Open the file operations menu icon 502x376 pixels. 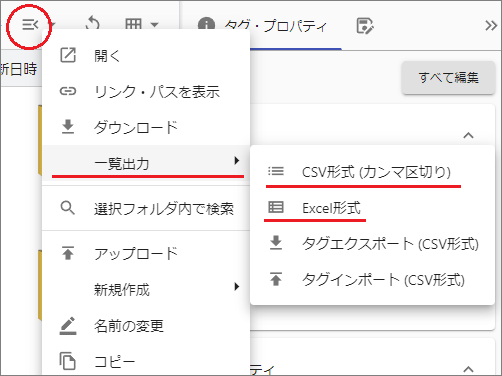[30, 25]
